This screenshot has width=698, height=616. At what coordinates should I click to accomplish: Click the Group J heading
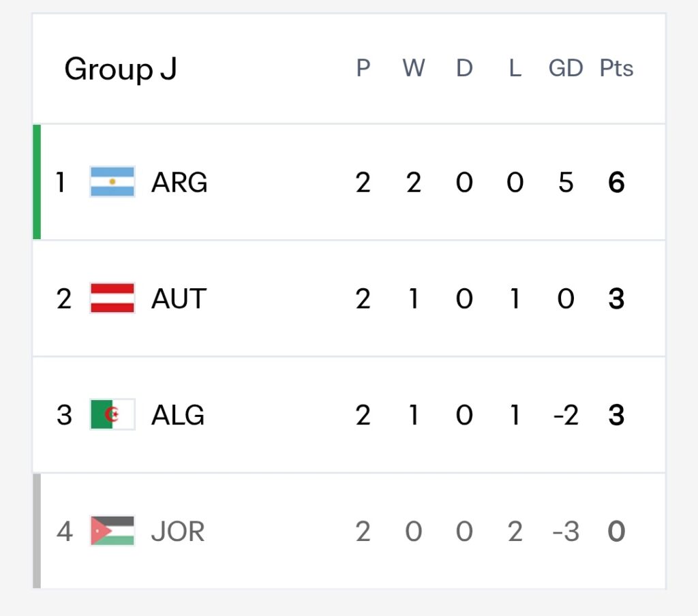(x=121, y=69)
